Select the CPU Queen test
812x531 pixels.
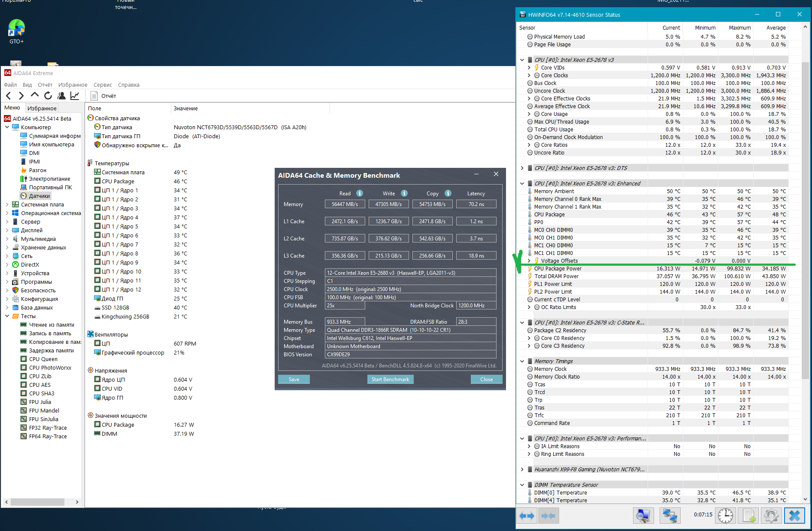(x=43, y=359)
